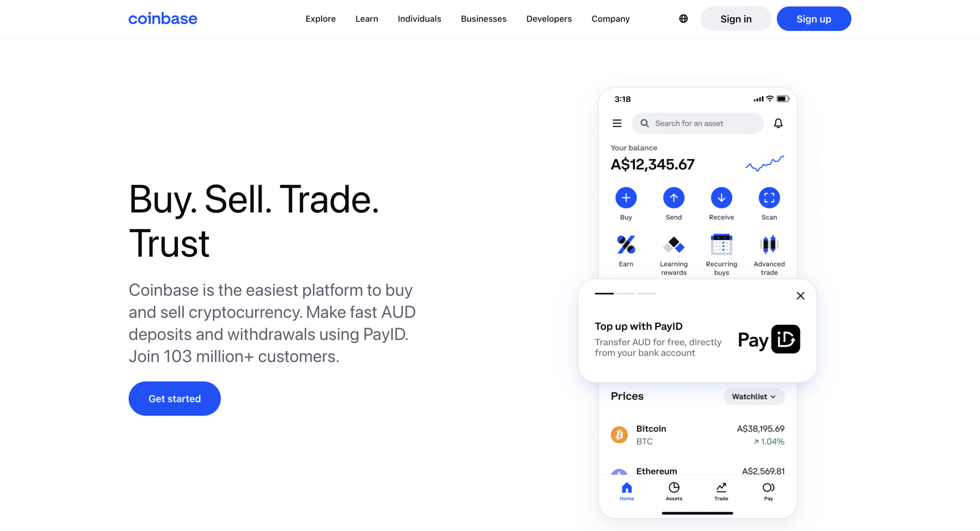Select the Assets tab at bottom
The image size is (980, 531).
[674, 491]
